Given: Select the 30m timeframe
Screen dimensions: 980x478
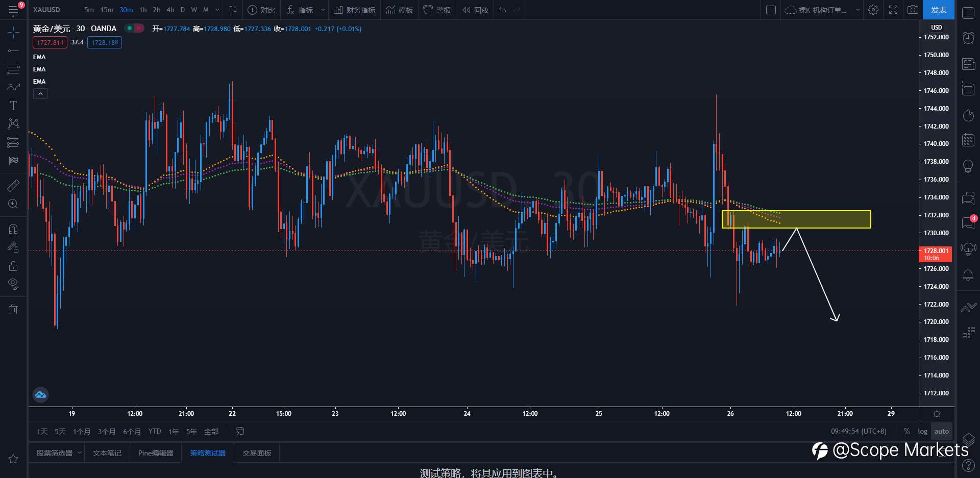Looking at the screenshot, I should (126, 10).
